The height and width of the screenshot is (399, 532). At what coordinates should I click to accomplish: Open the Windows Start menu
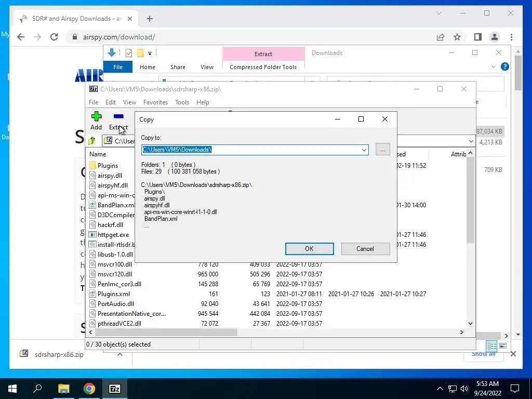point(12,389)
